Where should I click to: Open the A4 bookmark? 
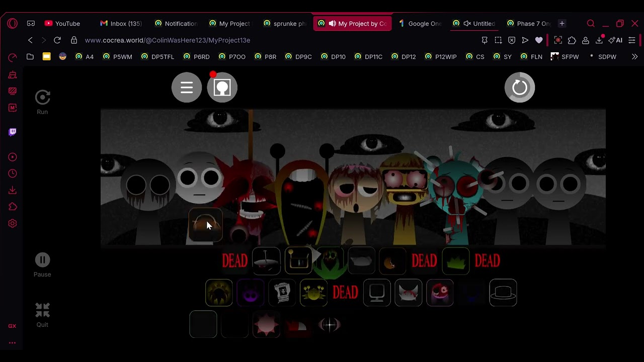tap(85, 57)
